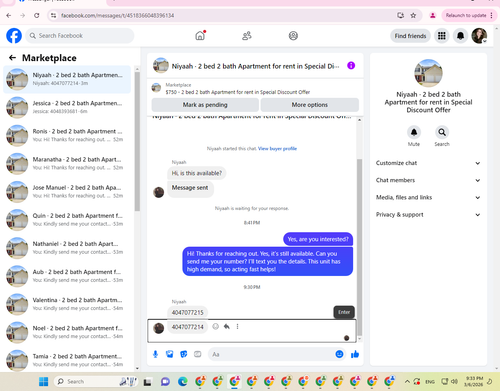This screenshot has width=500, height=391.
Task: Click the Windows taskbar Search box
Action: click(x=97, y=381)
